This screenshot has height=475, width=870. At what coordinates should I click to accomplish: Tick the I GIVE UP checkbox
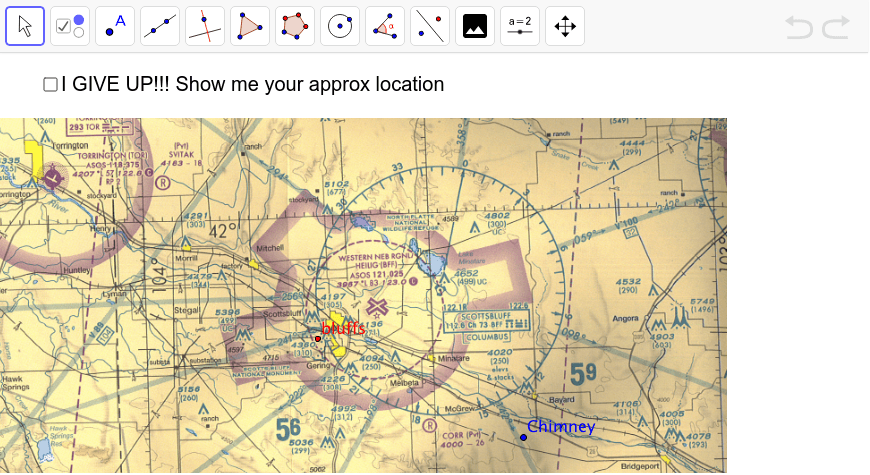point(50,84)
